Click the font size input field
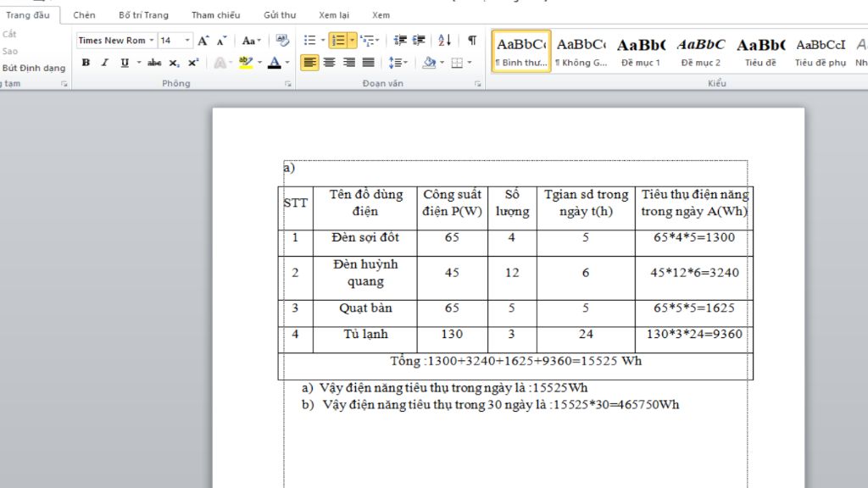This screenshot has width=868, height=488. [170, 41]
